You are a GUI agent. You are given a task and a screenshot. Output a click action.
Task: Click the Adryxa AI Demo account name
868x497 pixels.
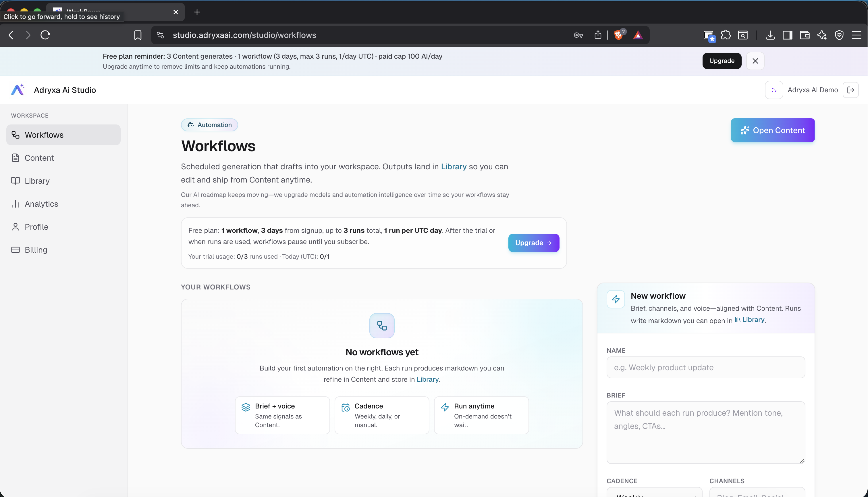813,90
